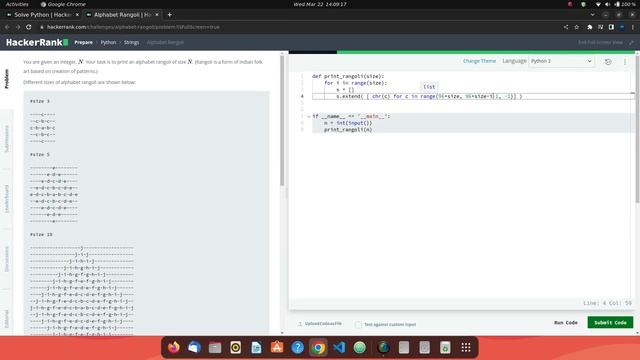Image resolution: width=640 pixels, height=360 pixels.
Task: Go to Strings in the breadcrumb
Action: point(131,42)
